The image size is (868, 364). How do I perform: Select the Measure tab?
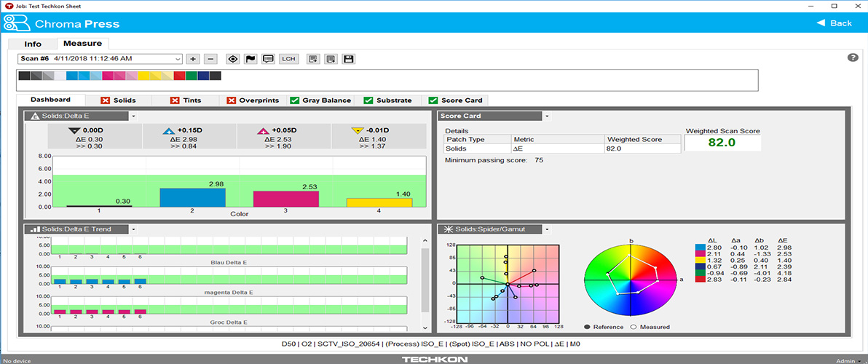[x=82, y=43]
